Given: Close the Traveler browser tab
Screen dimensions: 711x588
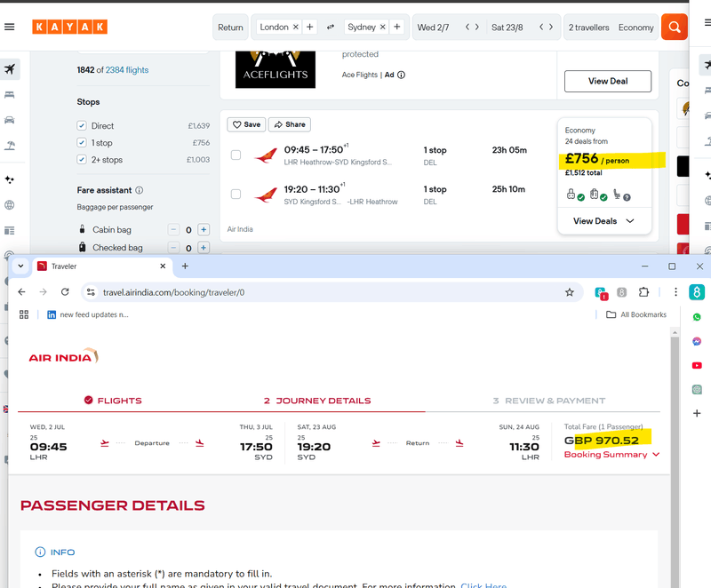Looking at the screenshot, I should coord(163,266).
